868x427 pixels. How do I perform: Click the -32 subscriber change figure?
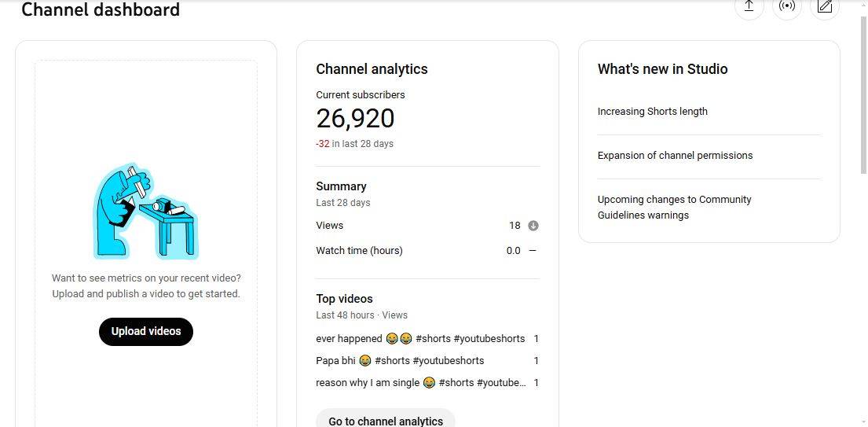[x=322, y=144]
